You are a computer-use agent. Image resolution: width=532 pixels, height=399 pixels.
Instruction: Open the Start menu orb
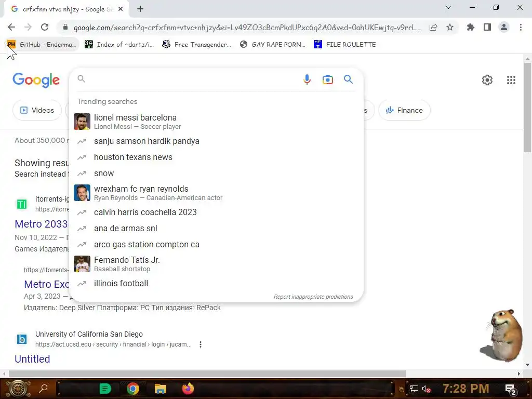coord(18,389)
